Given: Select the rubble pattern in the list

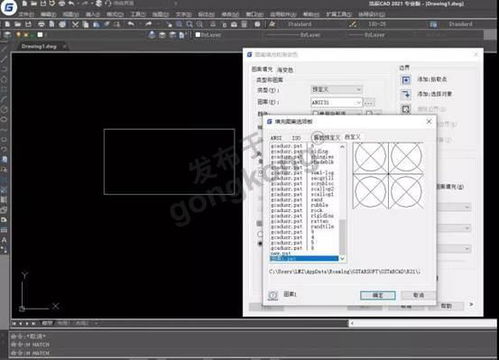Looking at the screenshot, I should click(x=319, y=205).
